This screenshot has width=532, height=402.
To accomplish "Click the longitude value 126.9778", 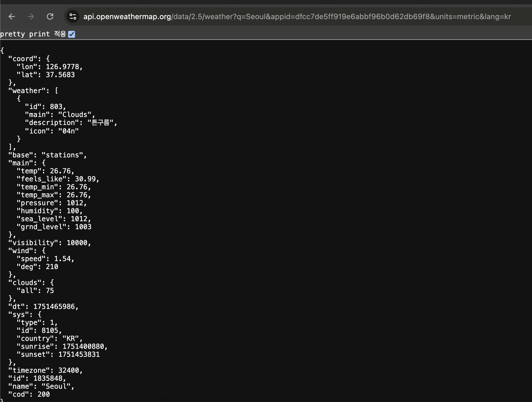I will point(63,67).
